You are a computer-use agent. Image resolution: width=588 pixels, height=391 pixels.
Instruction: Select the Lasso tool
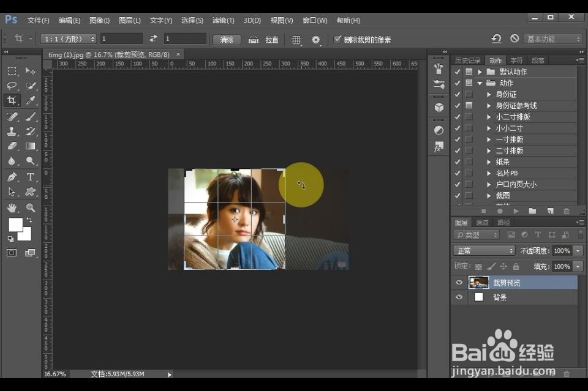coord(12,86)
